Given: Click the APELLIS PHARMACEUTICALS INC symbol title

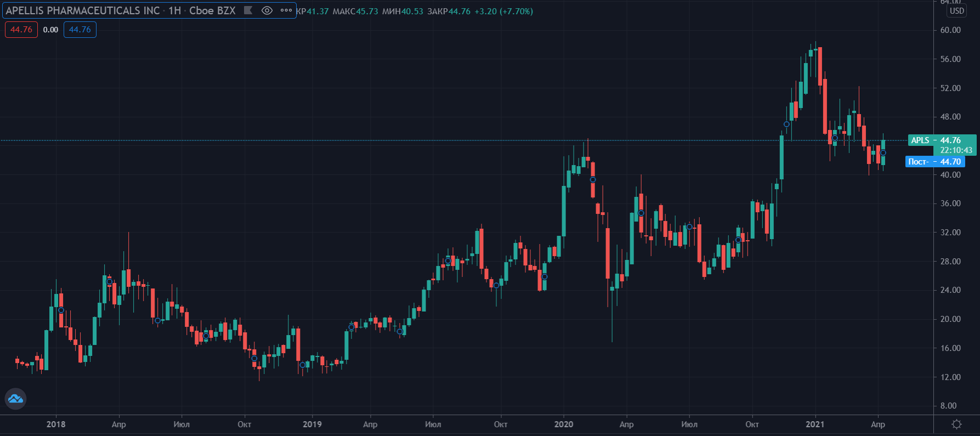Looking at the screenshot, I should [x=83, y=10].
